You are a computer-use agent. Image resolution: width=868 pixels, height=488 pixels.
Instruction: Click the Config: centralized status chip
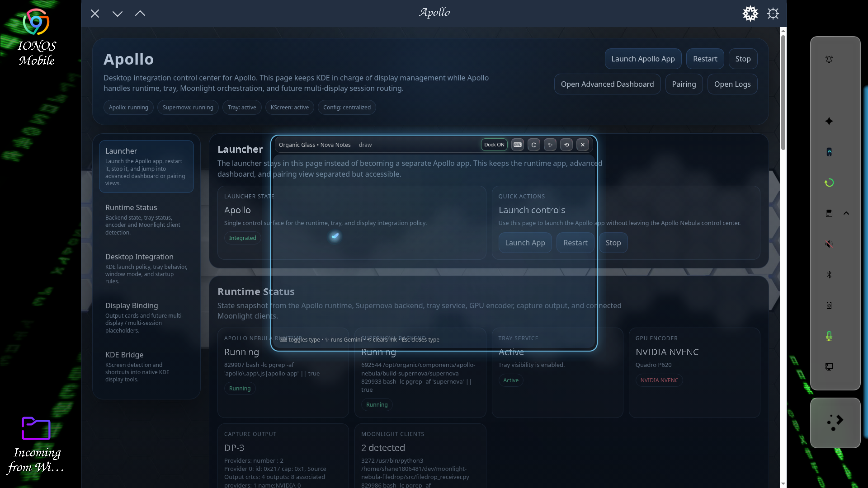point(347,107)
